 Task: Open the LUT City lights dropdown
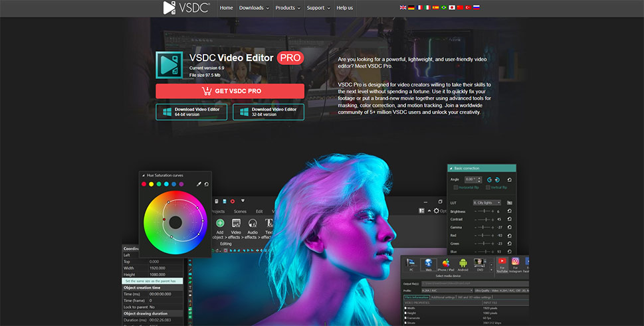(x=486, y=203)
